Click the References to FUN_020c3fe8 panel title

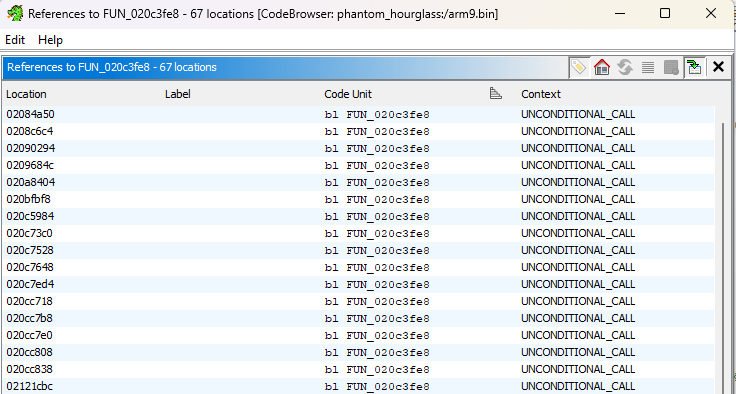tap(112, 67)
